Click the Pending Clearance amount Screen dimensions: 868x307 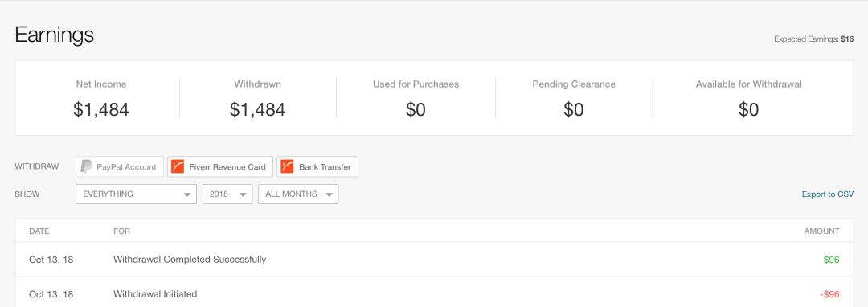click(x=574, y=109)
